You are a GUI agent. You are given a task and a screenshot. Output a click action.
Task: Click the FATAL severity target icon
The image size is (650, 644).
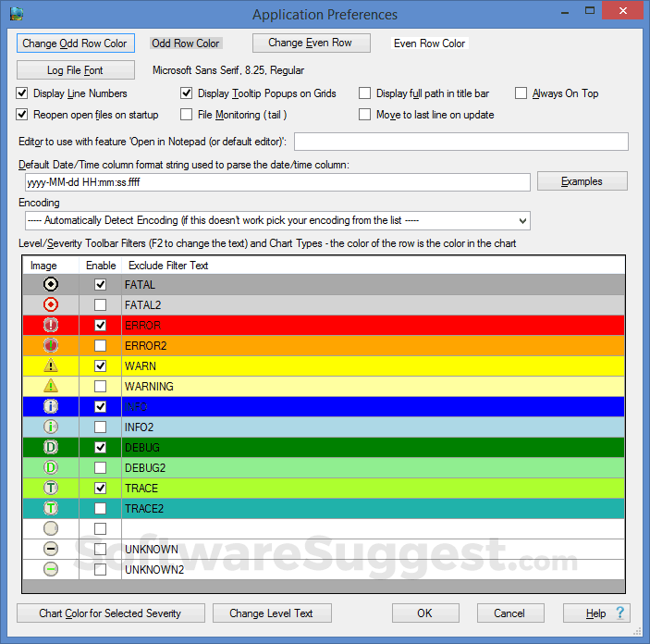pos(51,285)
